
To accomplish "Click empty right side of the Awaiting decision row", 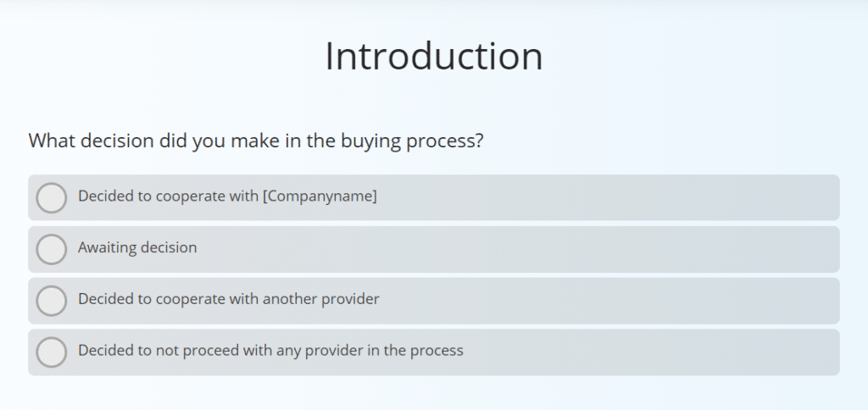I will click(636, 249).
